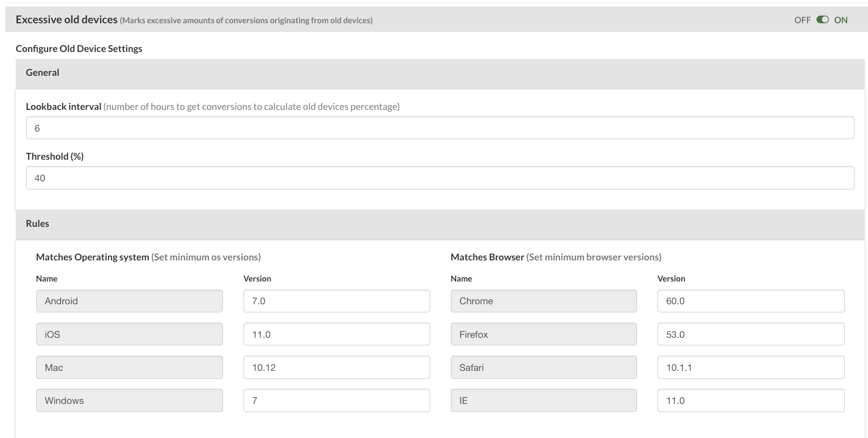Select the iOS name field
Screen dimensions: 868x438
(129, 334)
